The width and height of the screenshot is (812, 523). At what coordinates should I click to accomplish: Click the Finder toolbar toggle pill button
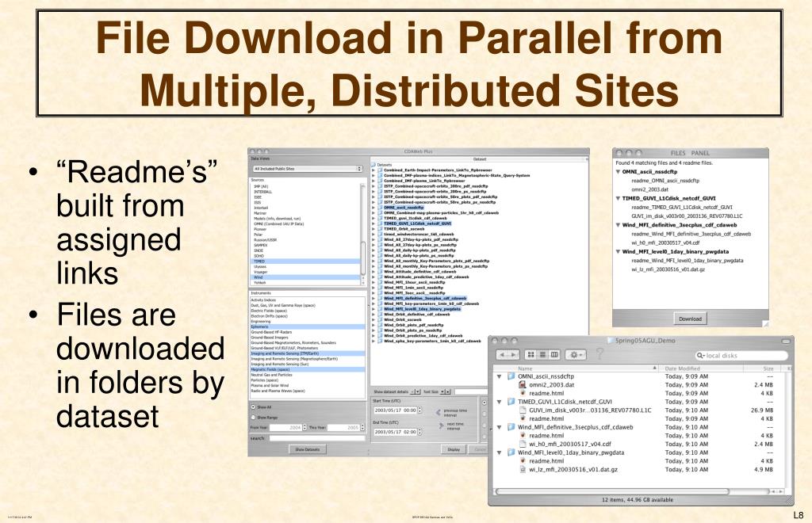tap(787, 341)
